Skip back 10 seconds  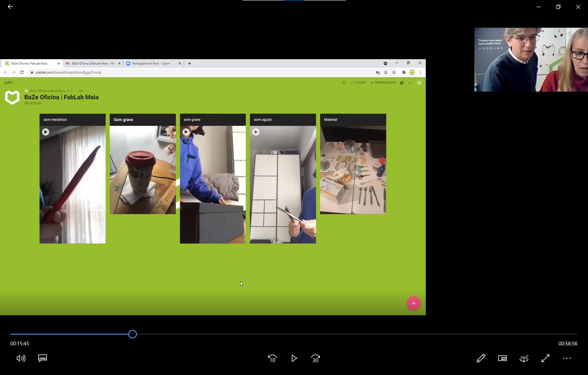point(272,358)
